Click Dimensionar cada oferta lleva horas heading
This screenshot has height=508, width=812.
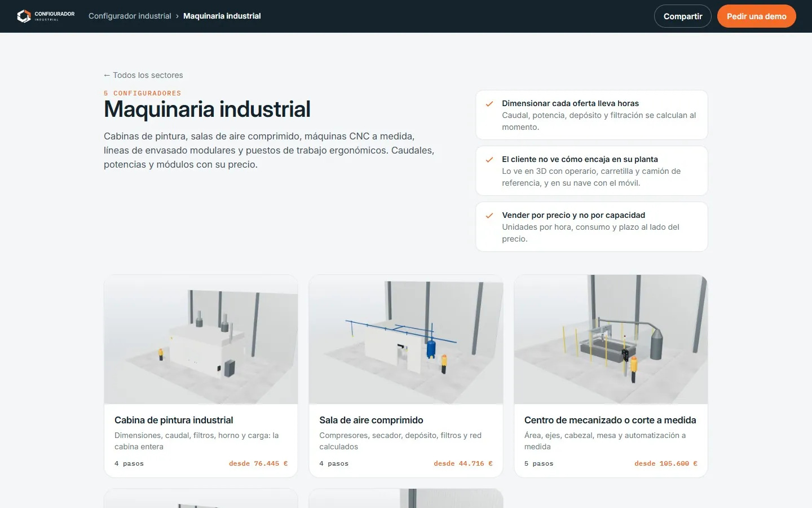pyautogui.click(x=570, y=103)
